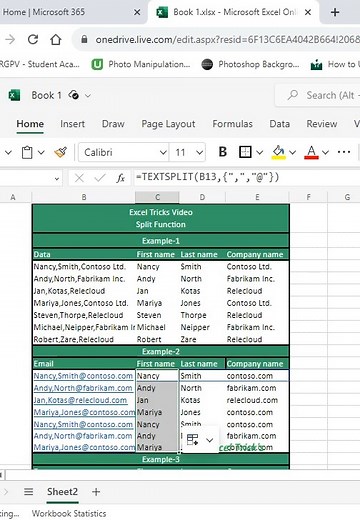This screenshot has width=360, height=520.
Task: Open the Home ribbon tab
Action: (30, 124)
